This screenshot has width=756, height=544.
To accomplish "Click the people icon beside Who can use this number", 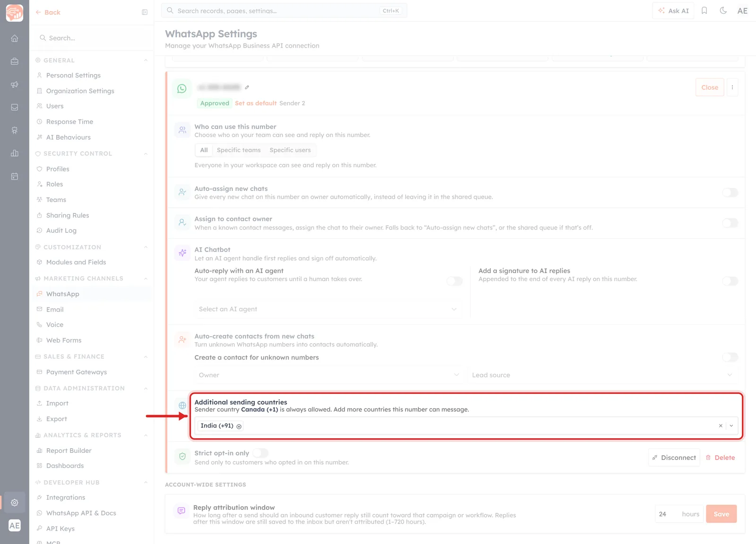I will pyautogui.click(x=182, y=130).
